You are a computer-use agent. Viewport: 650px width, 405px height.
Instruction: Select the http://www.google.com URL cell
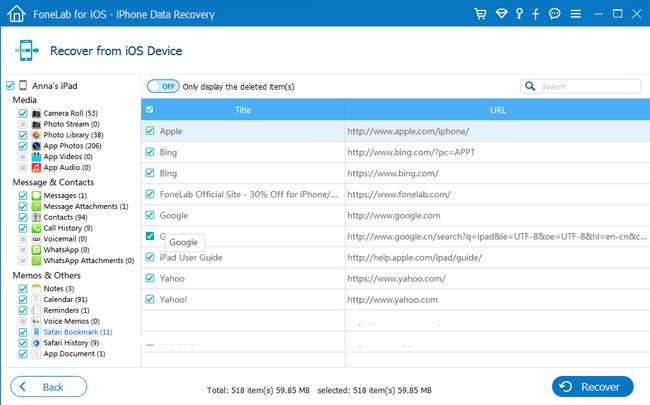(x=497, y=215)
